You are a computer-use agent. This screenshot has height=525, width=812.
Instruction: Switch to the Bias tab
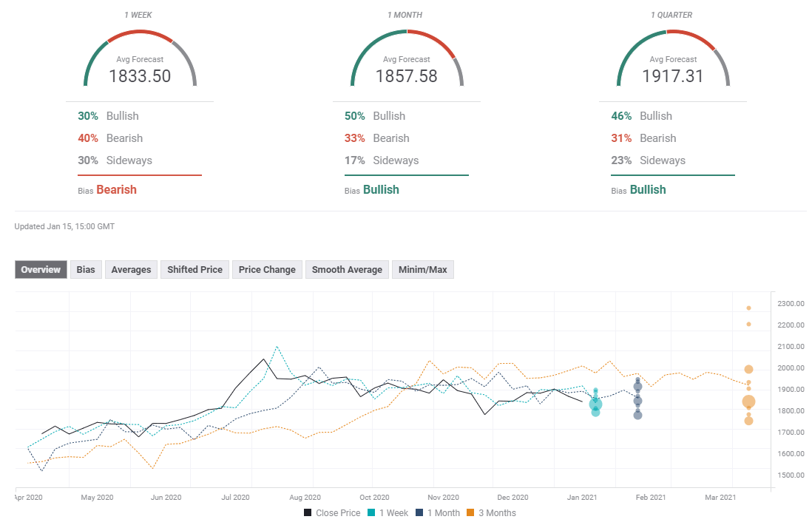[x=86, y=270]
